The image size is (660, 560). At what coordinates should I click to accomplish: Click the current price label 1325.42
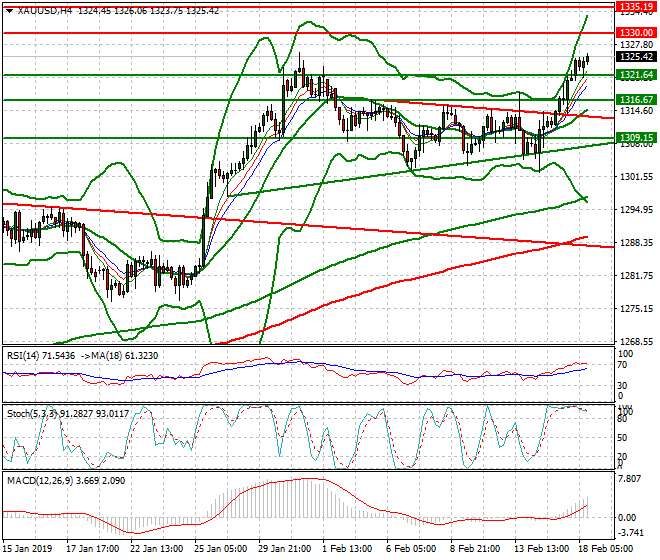636,56
